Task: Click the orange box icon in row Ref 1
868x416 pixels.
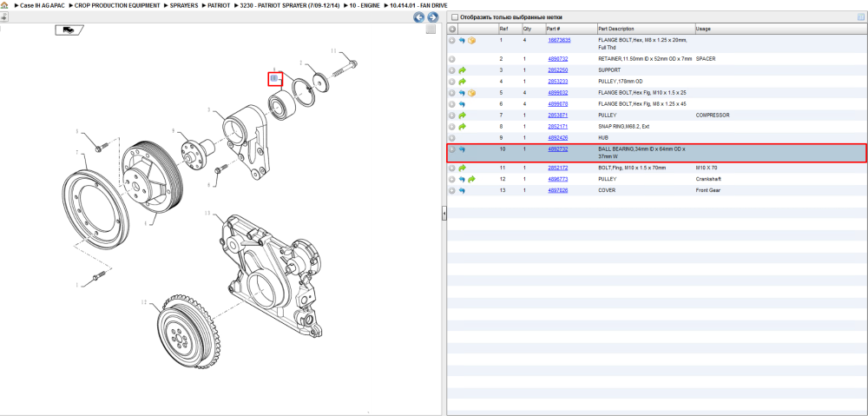Action: pos(471,41)
